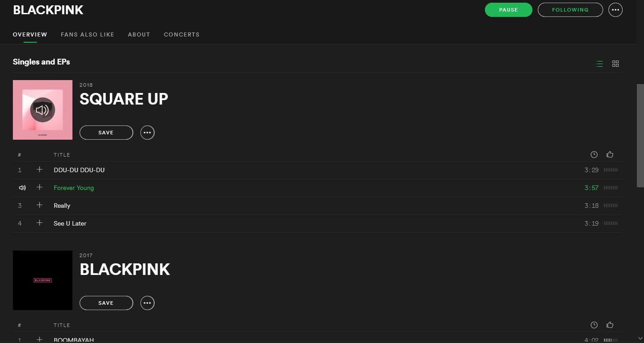The image size is (644, 343).
Task: Open BLACKPINK album options ellipsis
Action: click(148, 303)
